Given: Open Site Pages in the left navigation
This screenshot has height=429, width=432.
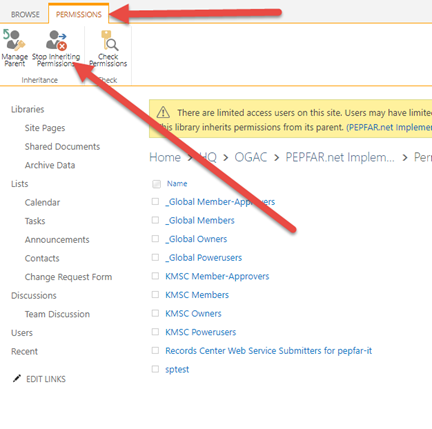Looking at the screenshot, I should [x=45, y=128].
